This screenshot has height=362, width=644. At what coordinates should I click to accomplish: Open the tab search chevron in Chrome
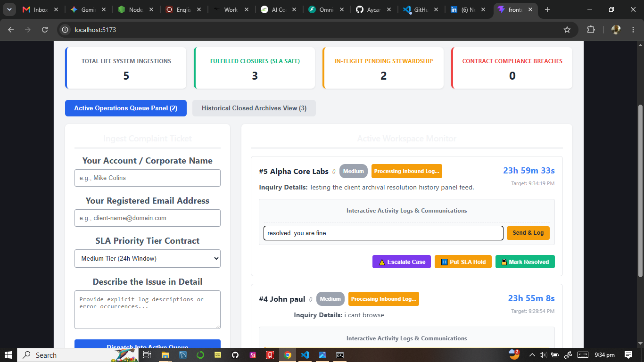click(x=9, y=9)
